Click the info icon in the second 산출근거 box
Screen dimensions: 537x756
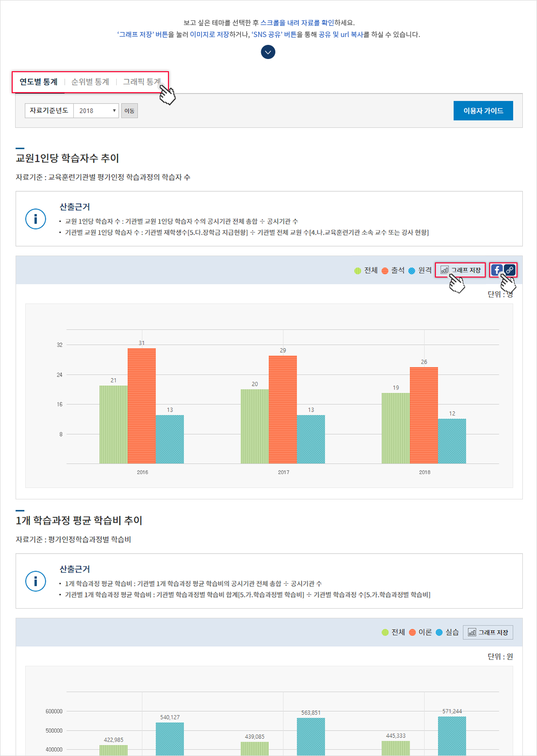point(36,581)
